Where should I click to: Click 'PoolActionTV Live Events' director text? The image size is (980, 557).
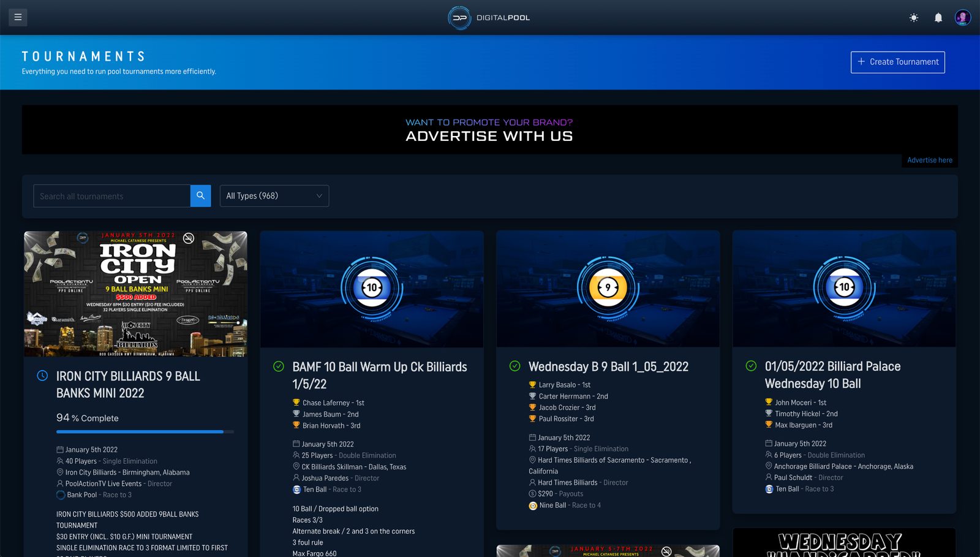104,483
